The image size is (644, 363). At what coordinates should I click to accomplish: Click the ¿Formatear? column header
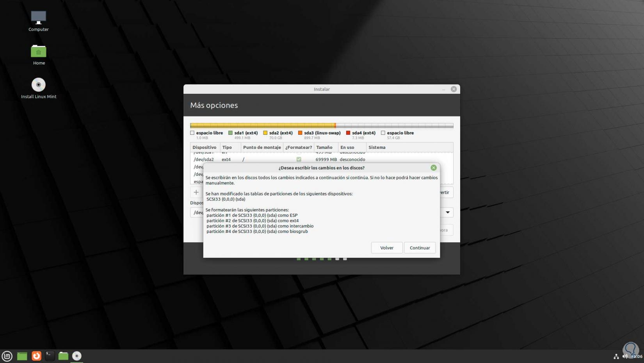point(299,147)
